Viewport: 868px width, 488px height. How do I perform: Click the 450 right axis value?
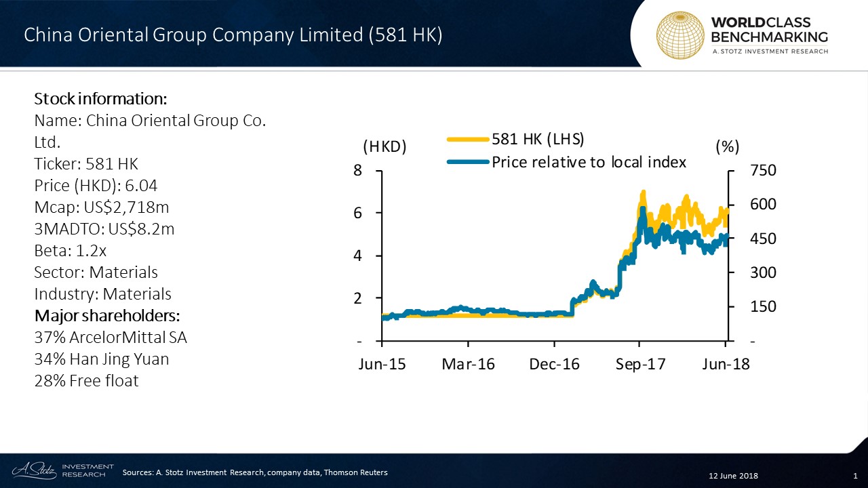(762, 239)
